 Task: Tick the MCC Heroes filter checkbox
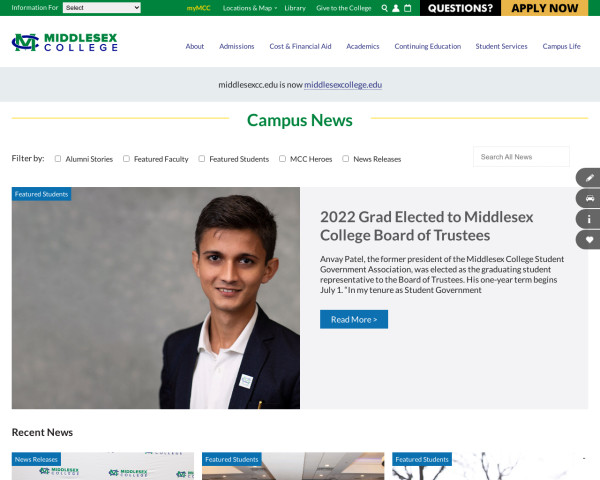[282, 158]
